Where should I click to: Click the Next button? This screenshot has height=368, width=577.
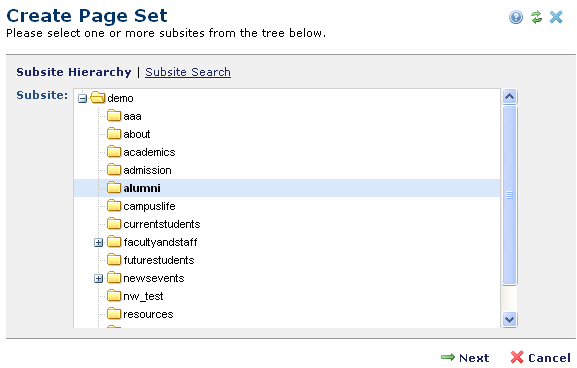coord(465,357)
